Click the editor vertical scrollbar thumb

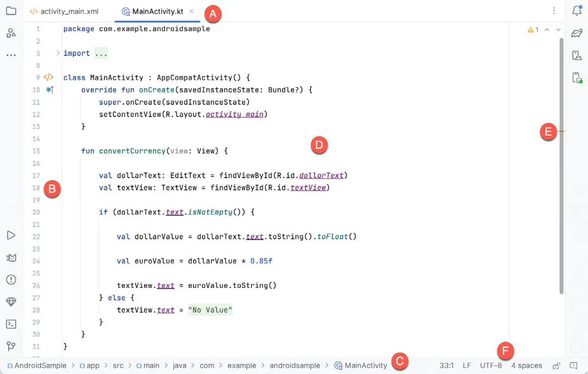(562, 166)
